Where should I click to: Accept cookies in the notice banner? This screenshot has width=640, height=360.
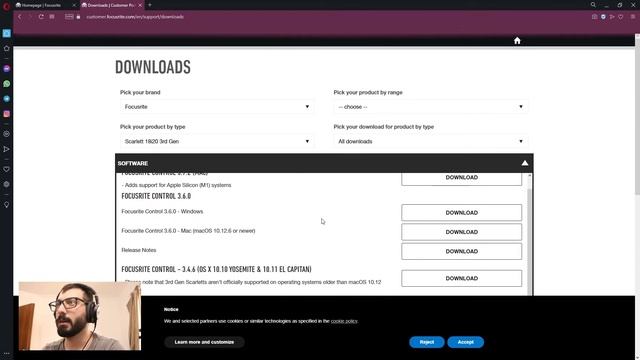coord(465,342)
